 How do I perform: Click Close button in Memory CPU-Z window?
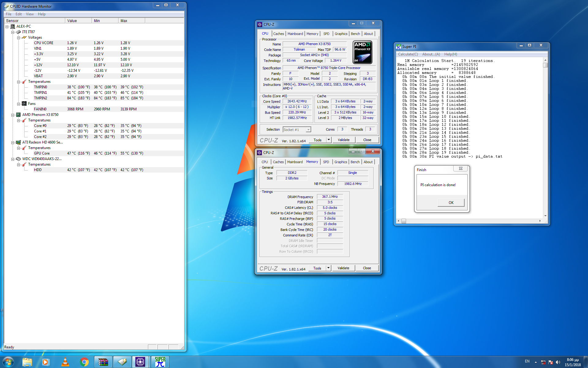coord(367,268)
